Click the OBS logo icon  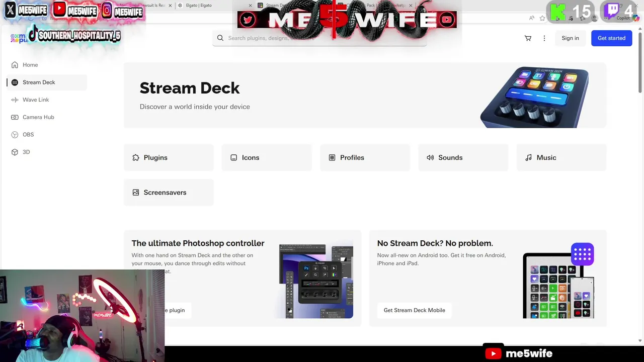(x=15, y=135)
